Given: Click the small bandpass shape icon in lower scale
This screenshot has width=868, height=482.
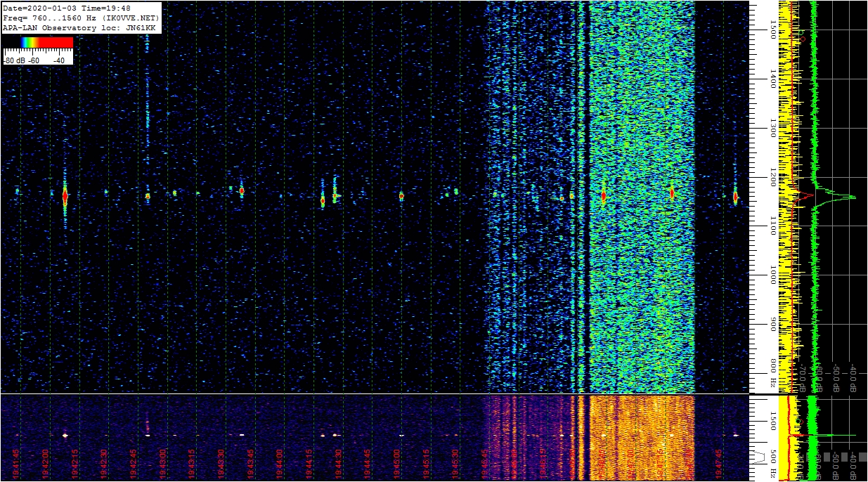Looking at the screenshot, I should pos(758,457).
